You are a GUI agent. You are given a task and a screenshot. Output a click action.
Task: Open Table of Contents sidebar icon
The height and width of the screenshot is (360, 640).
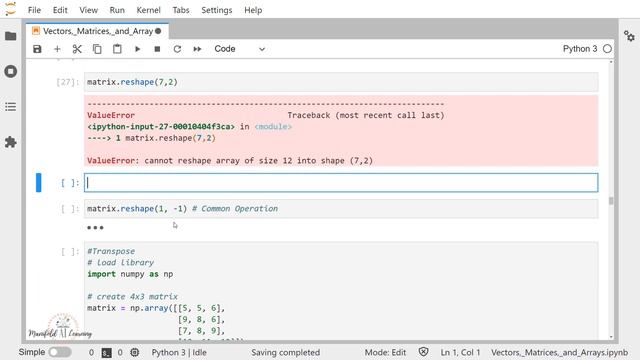click(x=11, y=107)
